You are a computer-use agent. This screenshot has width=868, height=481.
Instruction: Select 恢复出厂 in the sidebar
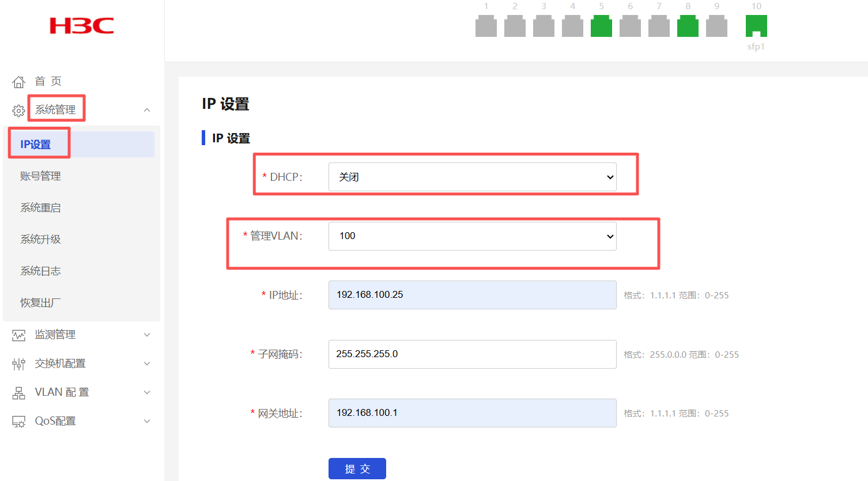40,303
